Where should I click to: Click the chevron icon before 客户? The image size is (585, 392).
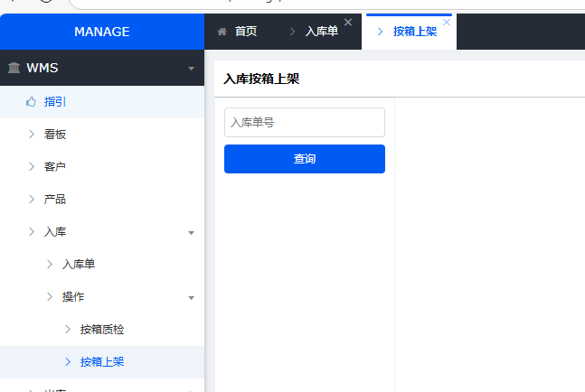click(x=32, y=167)
